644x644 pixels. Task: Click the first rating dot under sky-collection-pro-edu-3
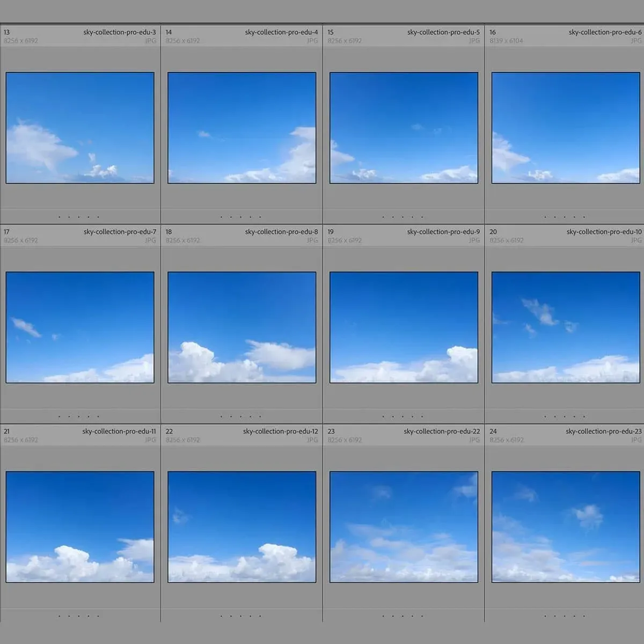pos(60,217)
